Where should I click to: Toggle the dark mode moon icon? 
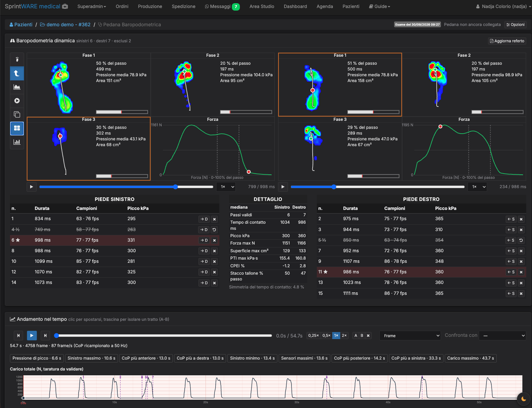(524, 399)
